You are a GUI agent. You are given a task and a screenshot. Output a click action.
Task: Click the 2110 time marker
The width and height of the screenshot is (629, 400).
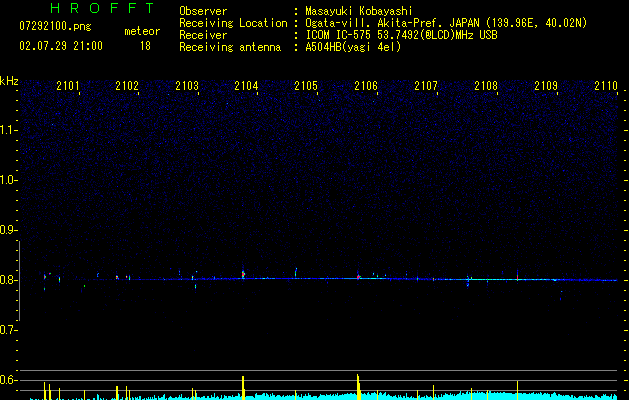tap(606, 85)
